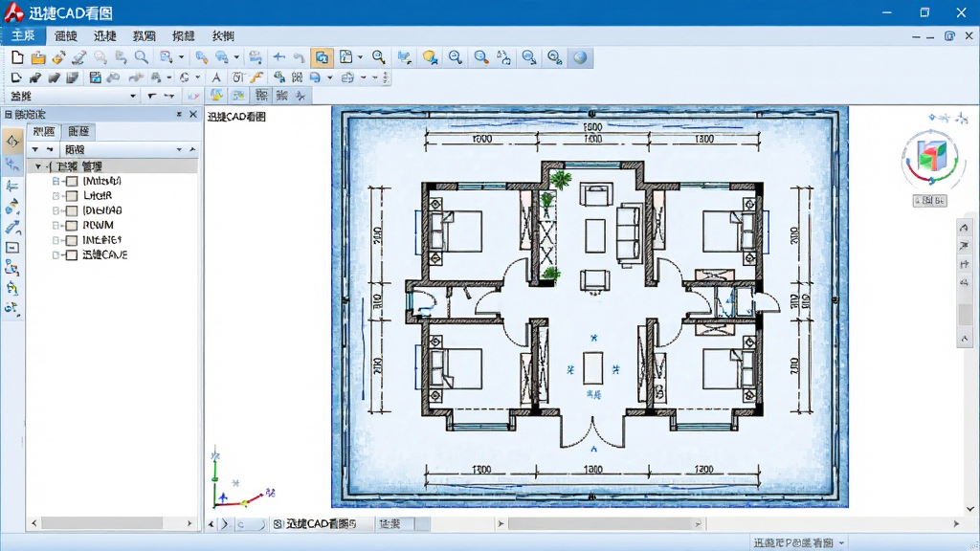
Task: Switch to the first tab in side panel
Action: coord(44,131)
